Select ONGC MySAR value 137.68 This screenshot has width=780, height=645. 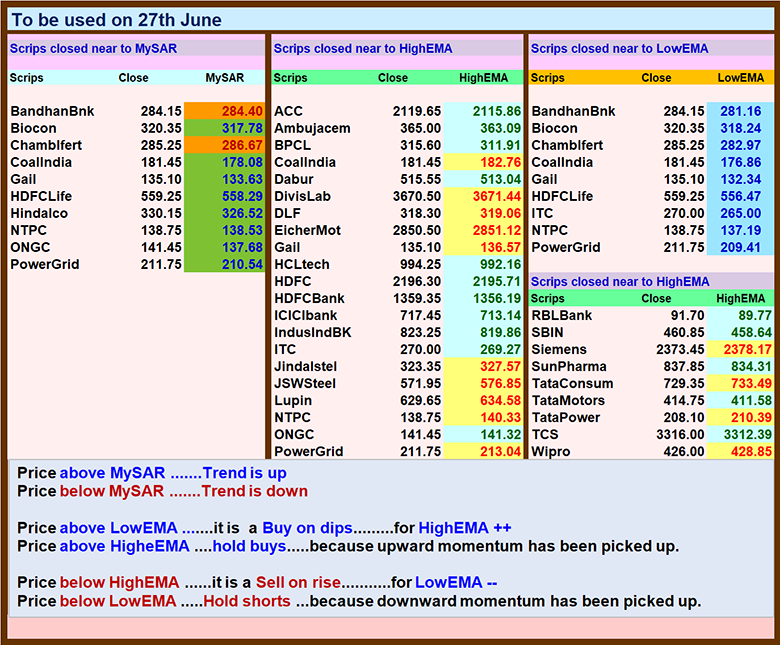coord(242,247)
